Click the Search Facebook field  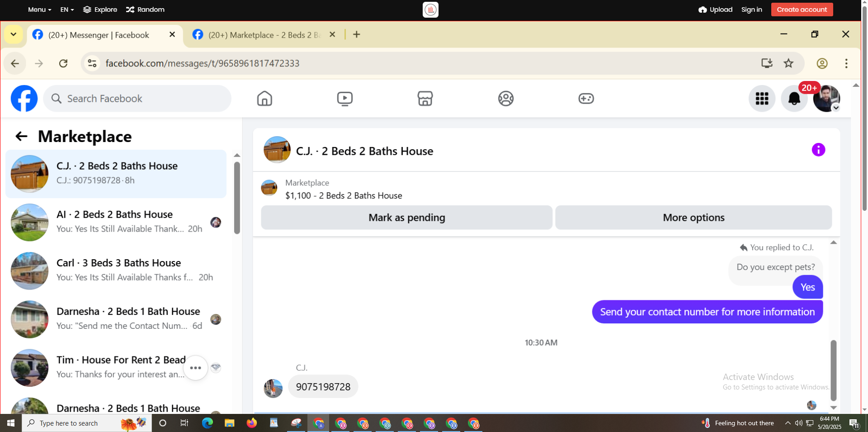click(137, 98)
